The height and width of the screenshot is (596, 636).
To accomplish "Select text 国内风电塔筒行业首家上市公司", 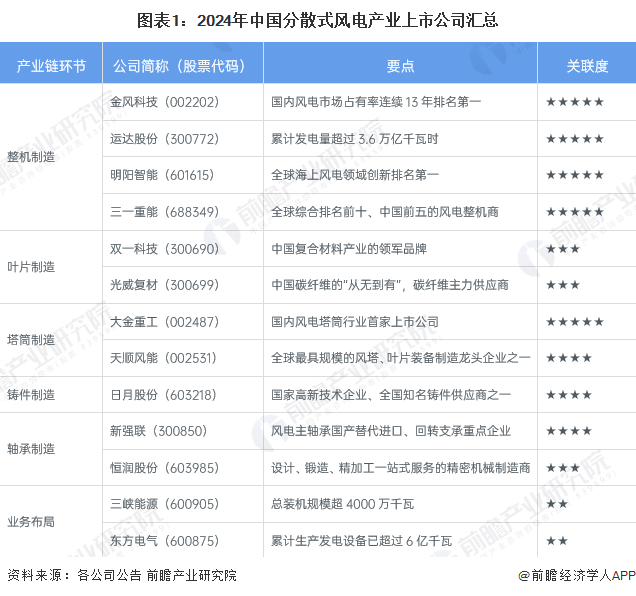I will coord(355,322).
